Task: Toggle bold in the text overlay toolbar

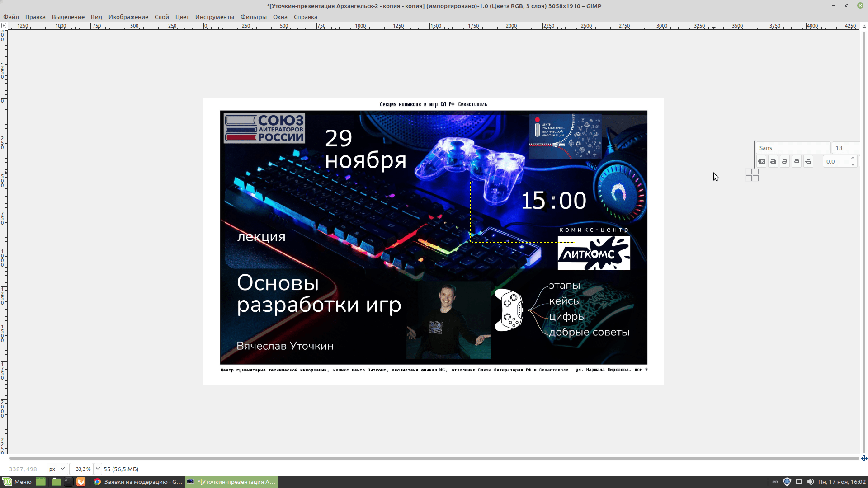Action: tap(773, 161)
